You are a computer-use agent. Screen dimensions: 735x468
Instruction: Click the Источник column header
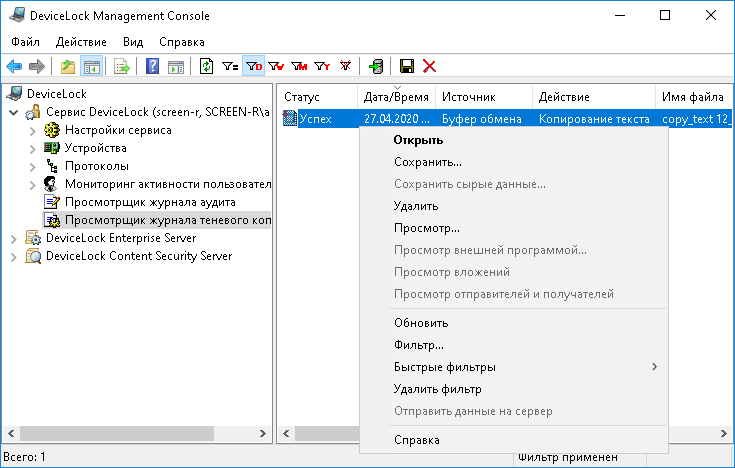point(469,97)
